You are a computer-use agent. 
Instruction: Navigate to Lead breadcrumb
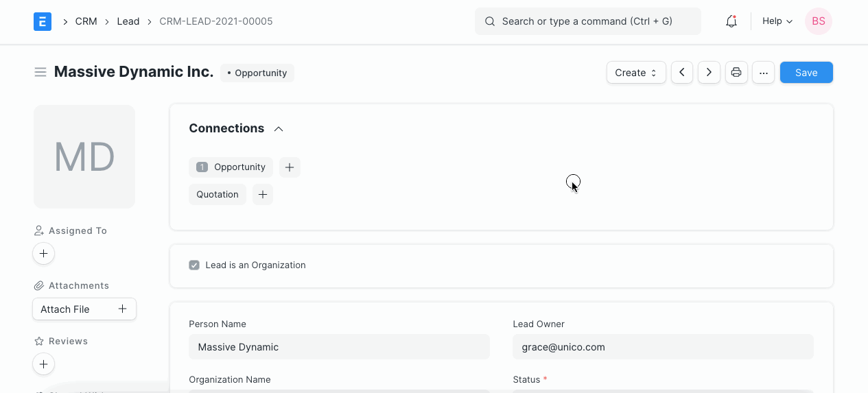[128, 21]
